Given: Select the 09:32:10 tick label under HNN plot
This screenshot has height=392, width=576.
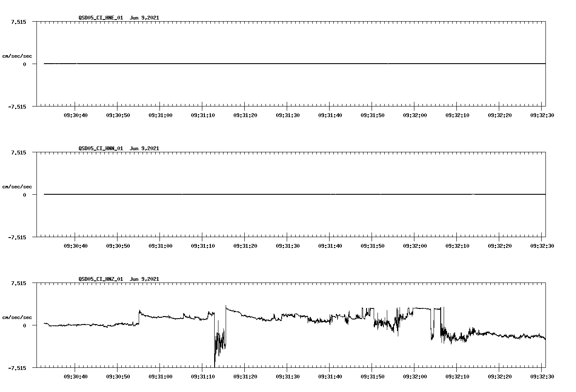Looking at the screenshot, I should point(457,246).
